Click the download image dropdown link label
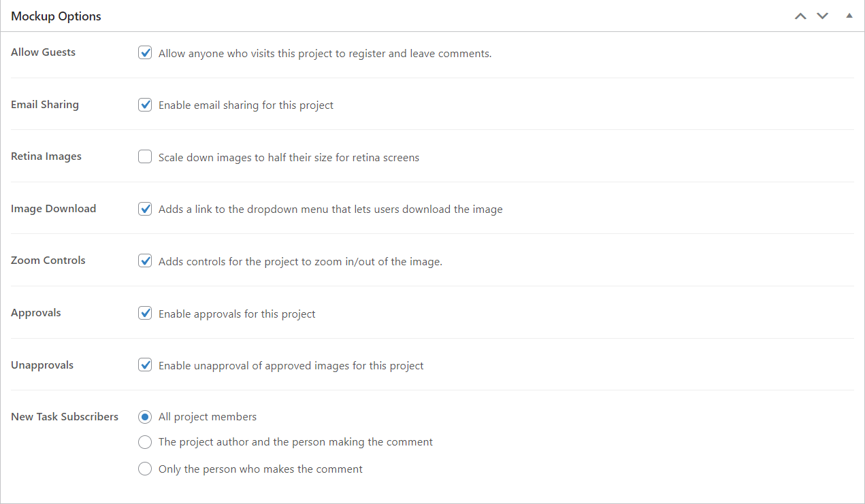This screenshot has width=865, height=504. click(x=330, y=209)
